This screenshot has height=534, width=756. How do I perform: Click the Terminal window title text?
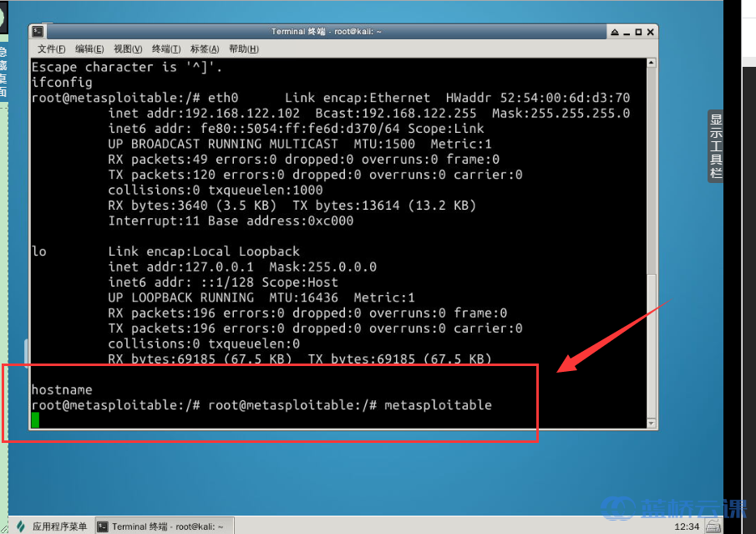click(x=326, y=32)
